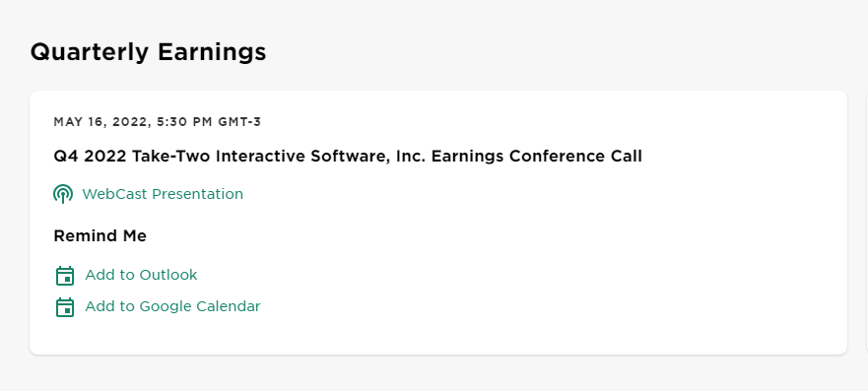The image size is (868, 391).
Task: Click the partially visible next card at right edge
Action: pyautogui.click(x=866, y=223)
